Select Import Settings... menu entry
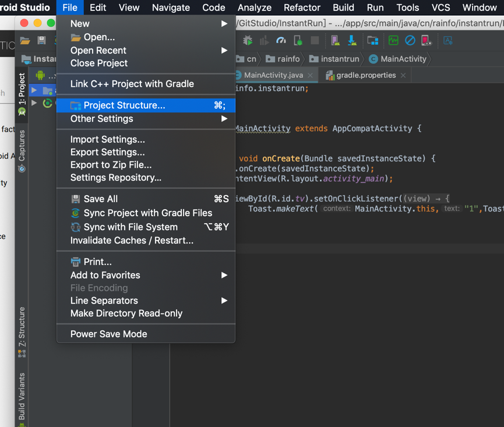Image resolution: width=504 pixels, height=427 pixels. (x=146, y=139)
